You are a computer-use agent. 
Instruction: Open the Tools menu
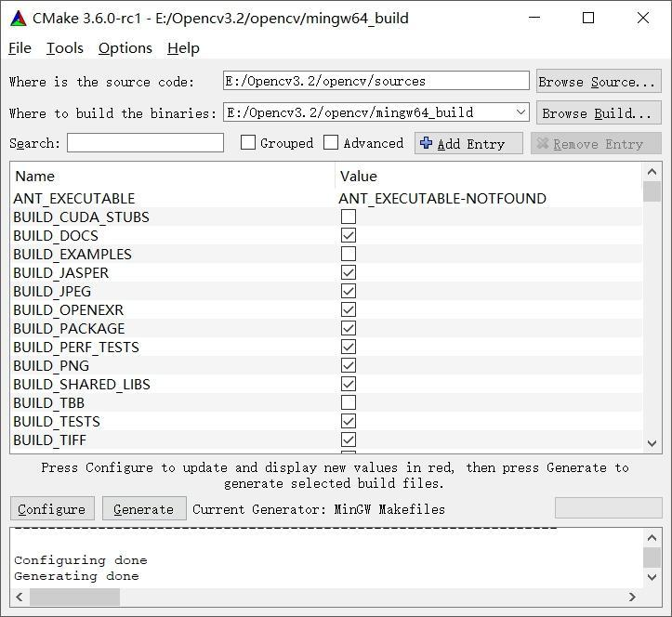pos(64,48)
